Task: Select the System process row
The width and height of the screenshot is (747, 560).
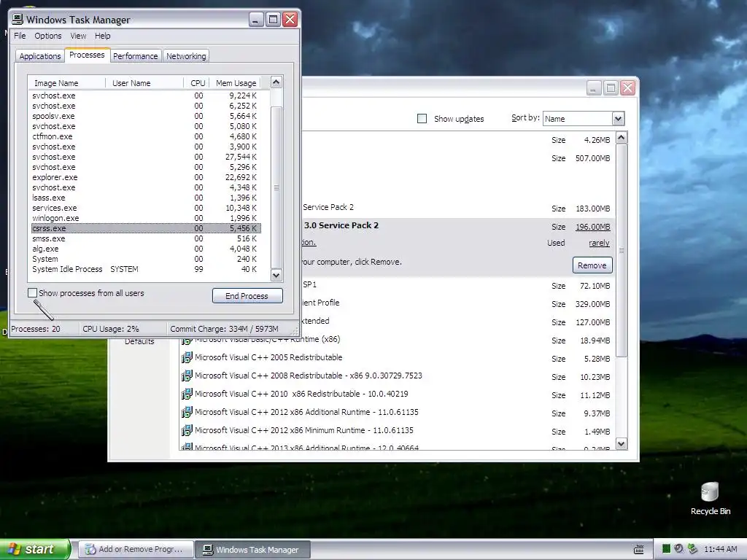Action: pos(146,259)
